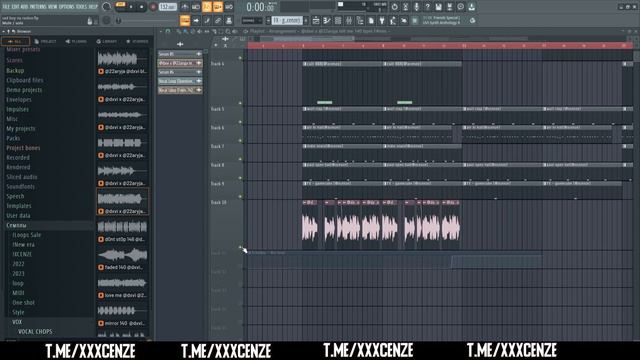Switch to the PROJECT browser tab
The width and height of the screenshot is (640, 360).
coord(45,41)
